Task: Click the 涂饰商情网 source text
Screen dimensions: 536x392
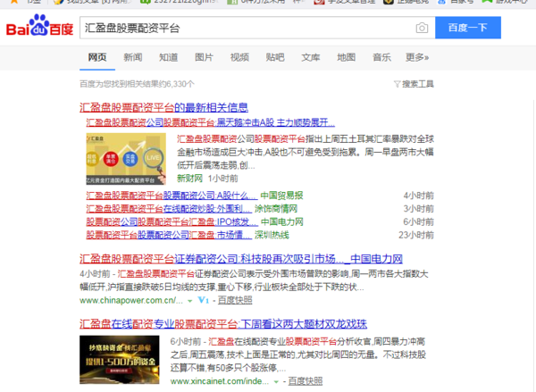Action: (x=276, y=209)
